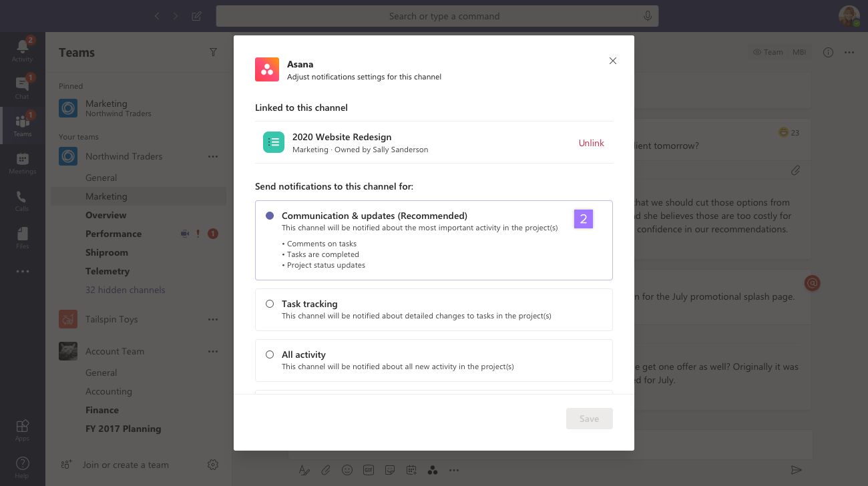Unlink the 2020 Website Redesign project
Image resolution: width=868 pixels, height=486 pixels.
(x=591, y=143)
